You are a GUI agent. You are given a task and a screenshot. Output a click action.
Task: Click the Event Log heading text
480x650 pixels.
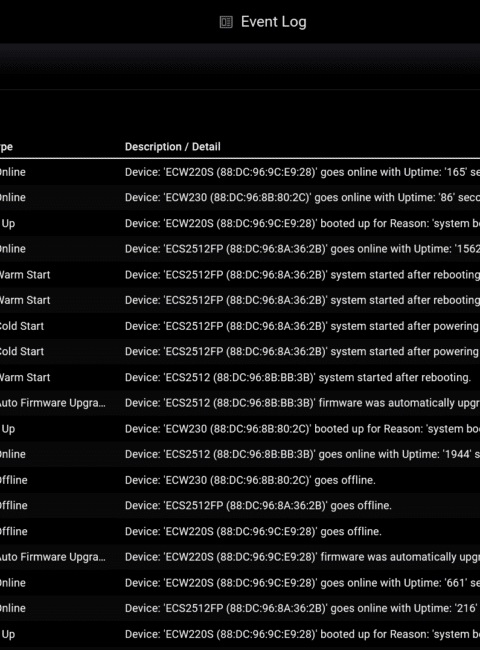coord(274,22)
